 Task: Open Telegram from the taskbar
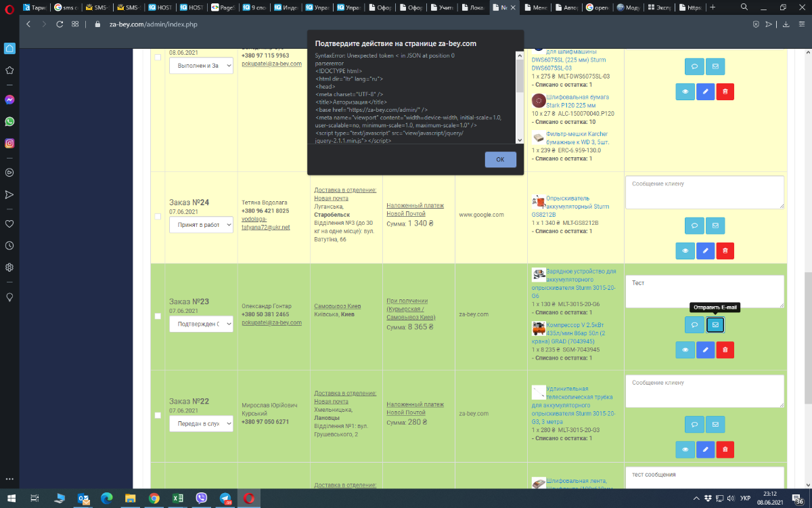pyautogui.click(x=225, y=498)
